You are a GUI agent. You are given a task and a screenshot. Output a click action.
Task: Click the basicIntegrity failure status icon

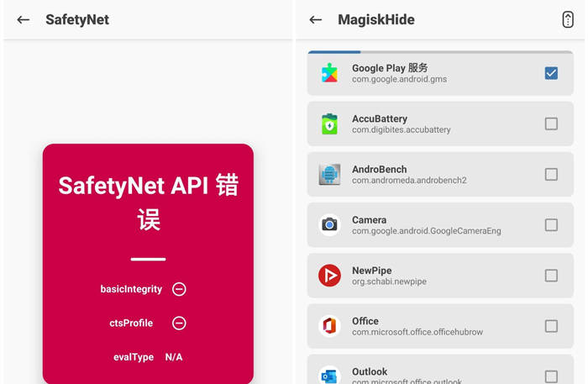coord(179,289)
